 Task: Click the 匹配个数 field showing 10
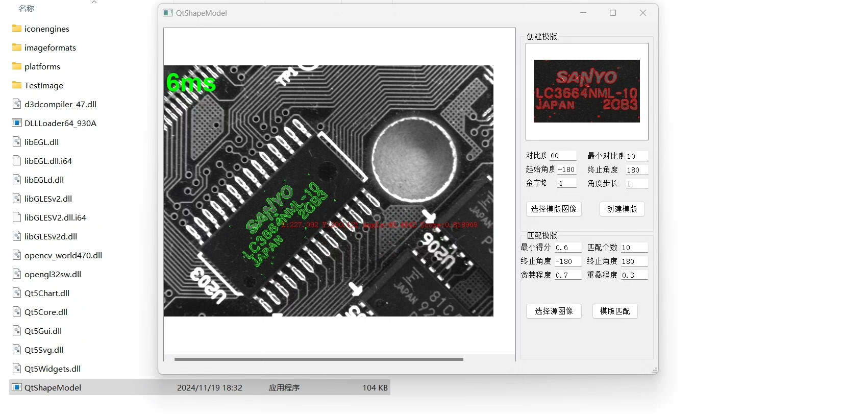634,247
